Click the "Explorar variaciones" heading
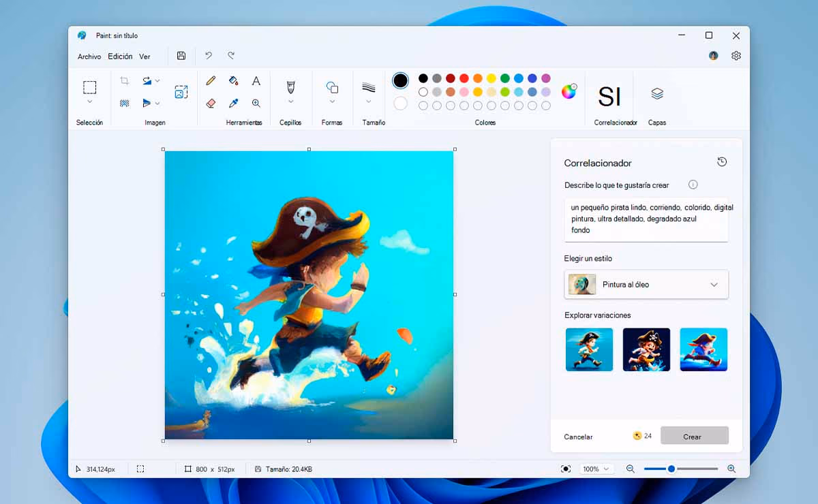The height and width of the screenshot is (504, 818). pos(598,315)
